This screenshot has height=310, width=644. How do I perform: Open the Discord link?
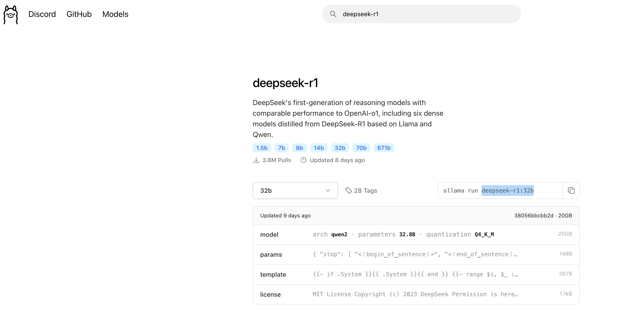tap(42, 14)
